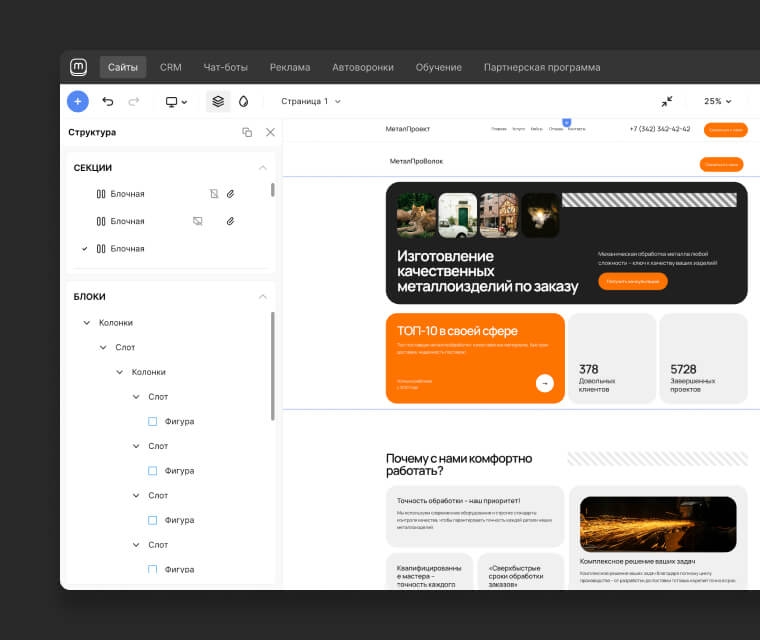
Task: Click the app logo in top bar
Action: click(78, 67)
